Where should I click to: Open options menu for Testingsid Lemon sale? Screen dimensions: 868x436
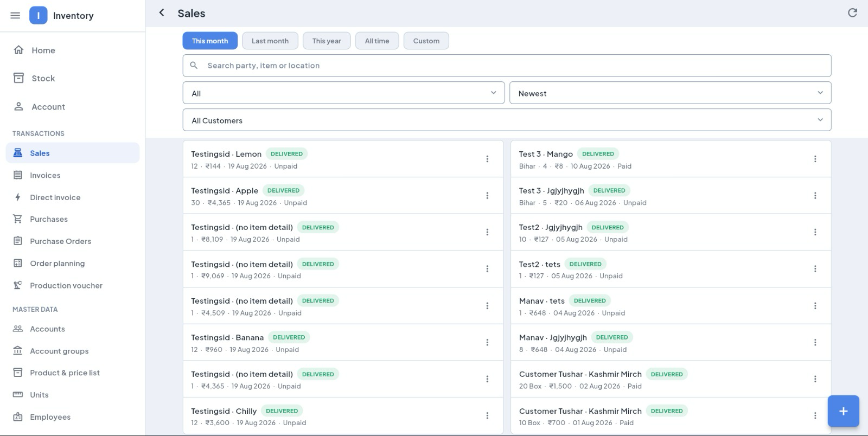point(487,159)
